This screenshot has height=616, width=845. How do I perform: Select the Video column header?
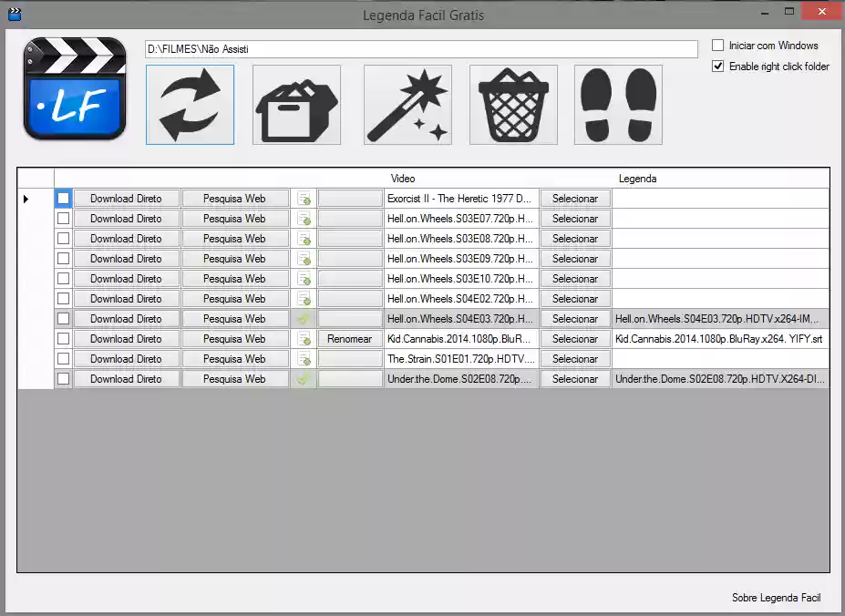tap(403, 179)
